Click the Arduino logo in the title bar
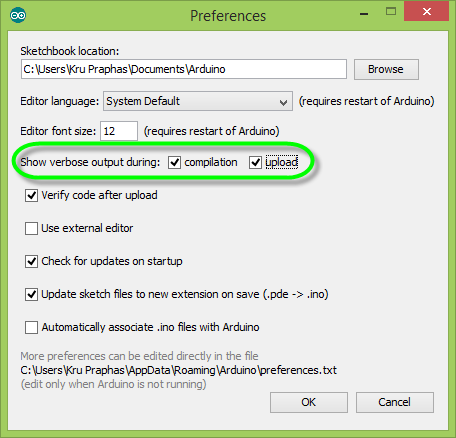This screenshot has height=438, width=456. (18, 15)
